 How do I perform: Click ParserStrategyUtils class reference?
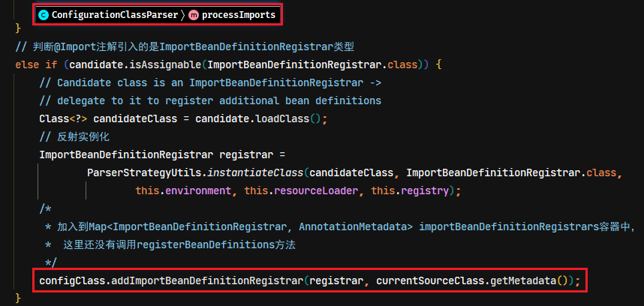(145, 172)
